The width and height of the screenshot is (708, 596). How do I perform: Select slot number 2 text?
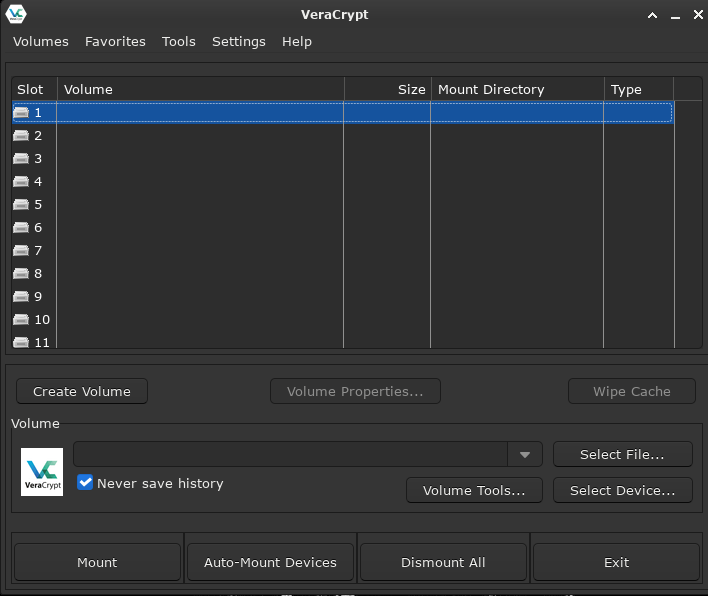pyautogui.click(x=38, y=135)
